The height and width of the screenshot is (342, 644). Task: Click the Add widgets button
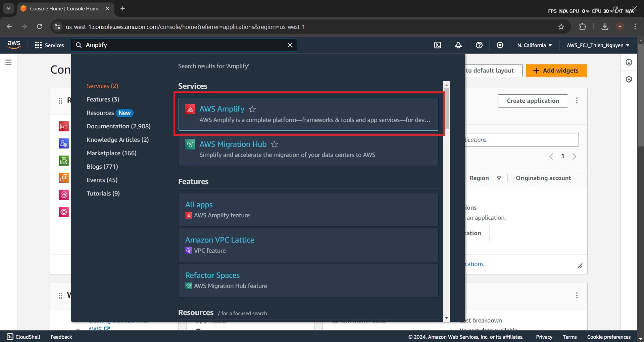pos(556,71)
